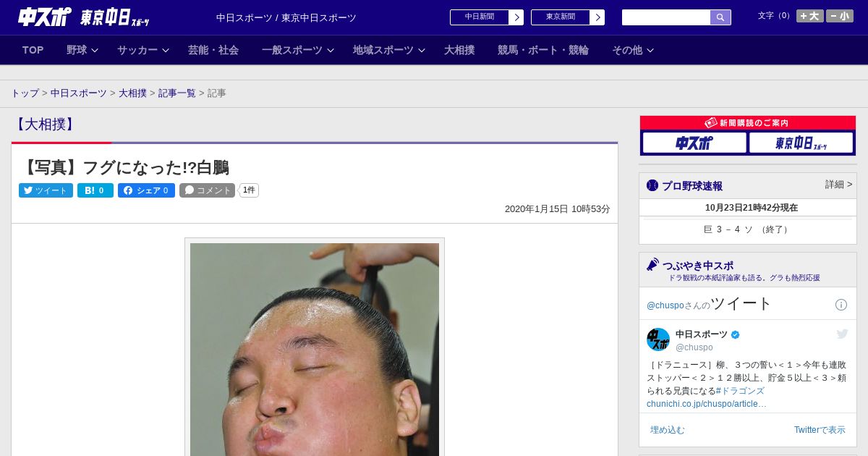Viewport: 868px width, 456px height.
Task: Go to 中日スポーツ breadcrumb link
Action: 79,93
